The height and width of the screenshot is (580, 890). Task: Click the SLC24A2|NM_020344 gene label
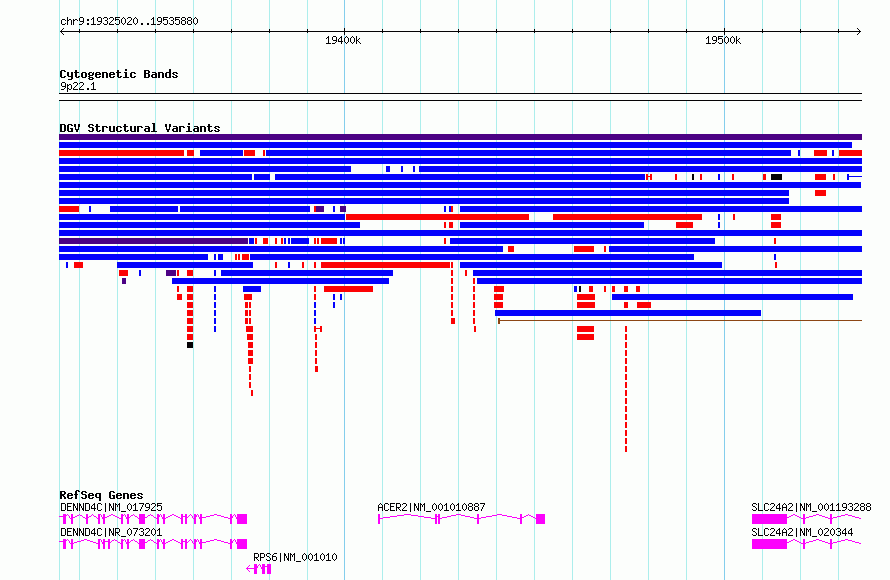pos(802,532)
